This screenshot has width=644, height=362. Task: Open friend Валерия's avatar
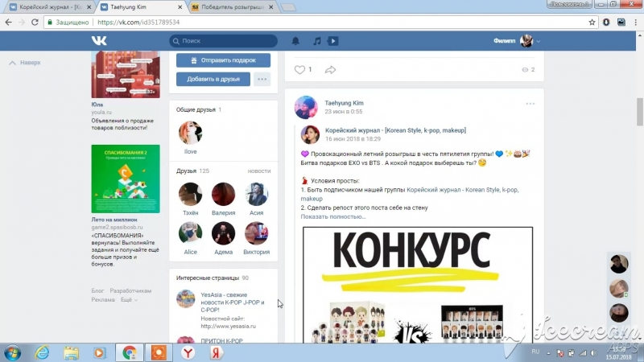pyautogui.click(x=224, y=194)
